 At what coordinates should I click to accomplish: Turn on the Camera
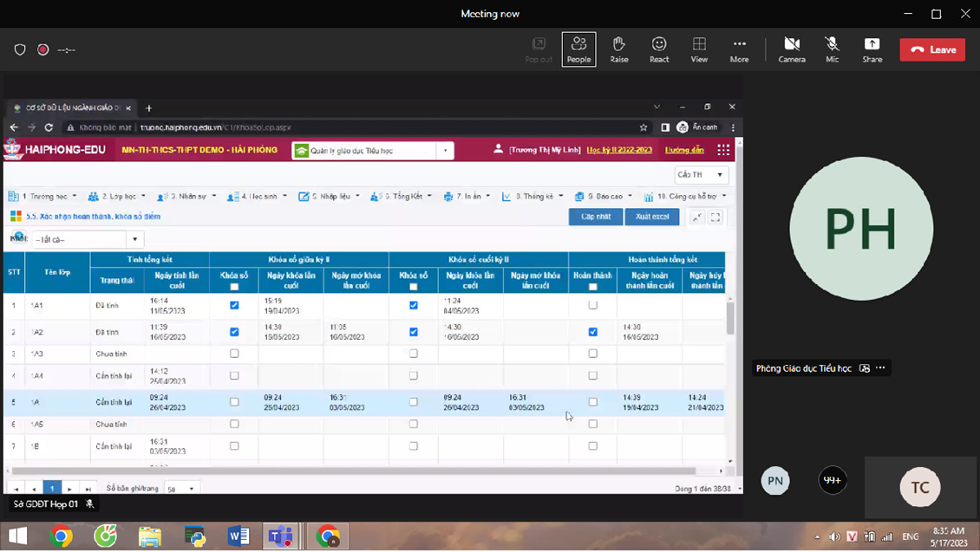pos(792,49)
